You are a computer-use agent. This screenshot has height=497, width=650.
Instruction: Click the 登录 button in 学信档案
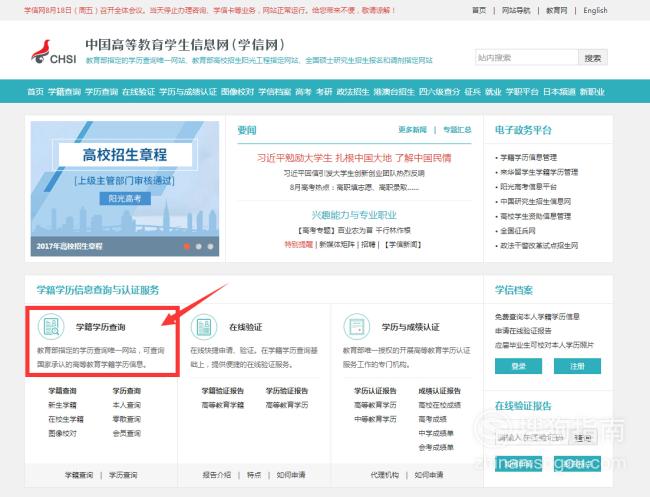pos(518,366)
